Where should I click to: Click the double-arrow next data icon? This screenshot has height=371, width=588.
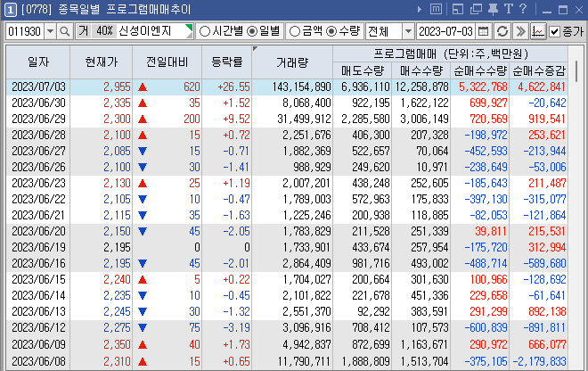click(520, 31)
